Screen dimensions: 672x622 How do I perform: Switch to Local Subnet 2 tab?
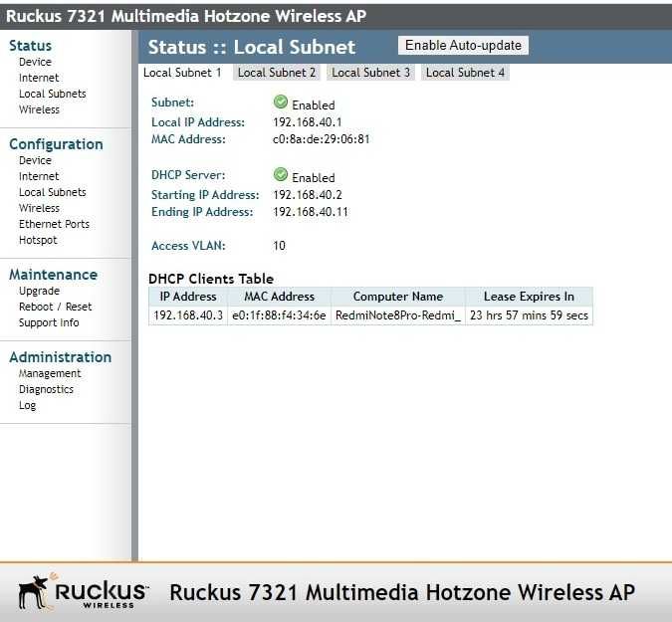[277, 73]
